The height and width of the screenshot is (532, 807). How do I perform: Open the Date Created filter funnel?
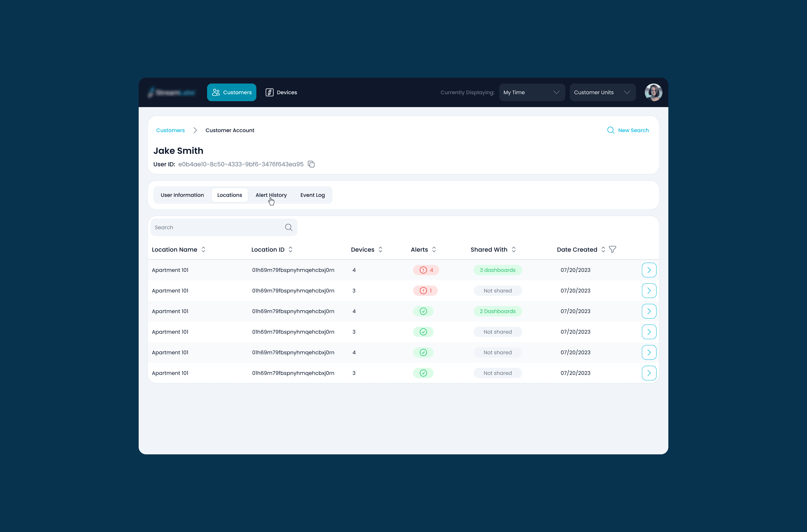tap(612, 249)
